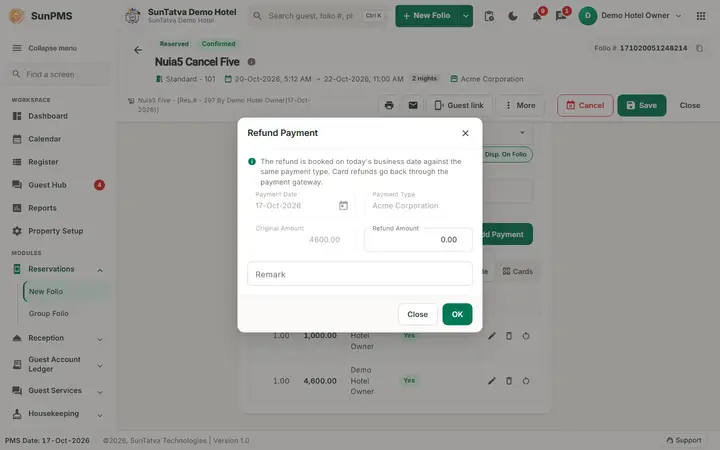Screen dimensions: 720x450
Task: Click the Support button in footer
Action: (684, 440)
